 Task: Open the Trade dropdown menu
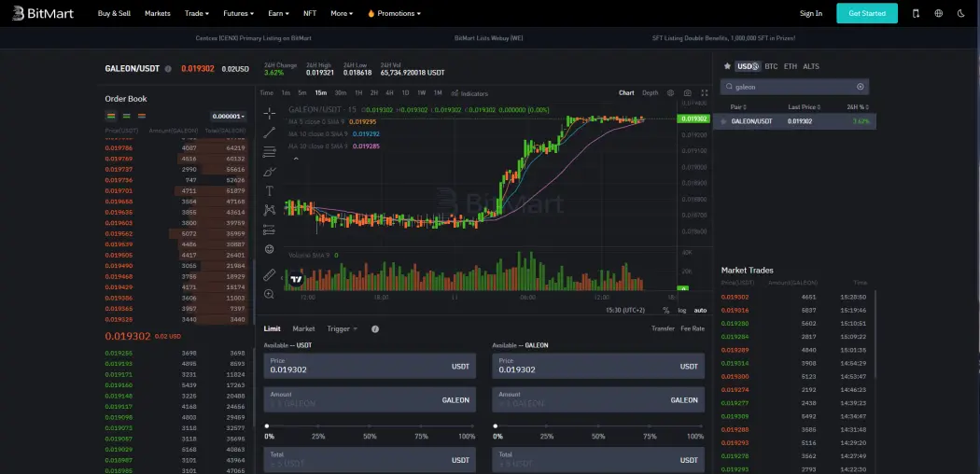(x=197, y=13)
